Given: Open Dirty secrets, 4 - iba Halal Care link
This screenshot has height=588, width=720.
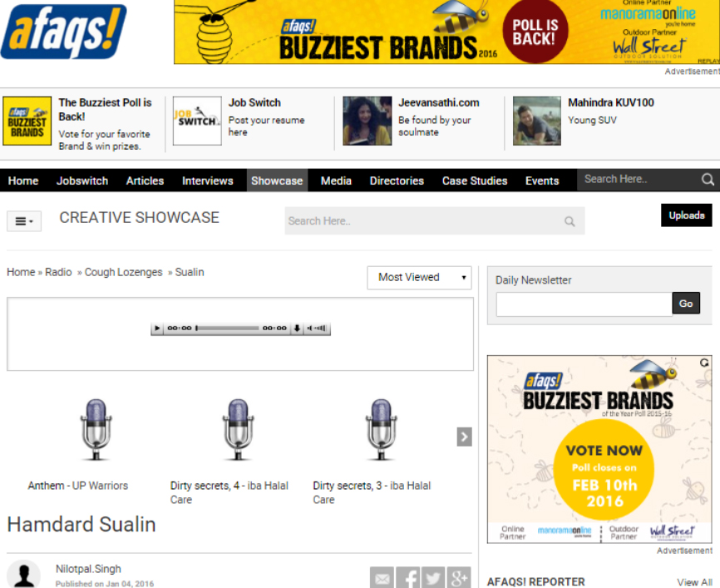Looking at the screenshot, I should point(229,492).
